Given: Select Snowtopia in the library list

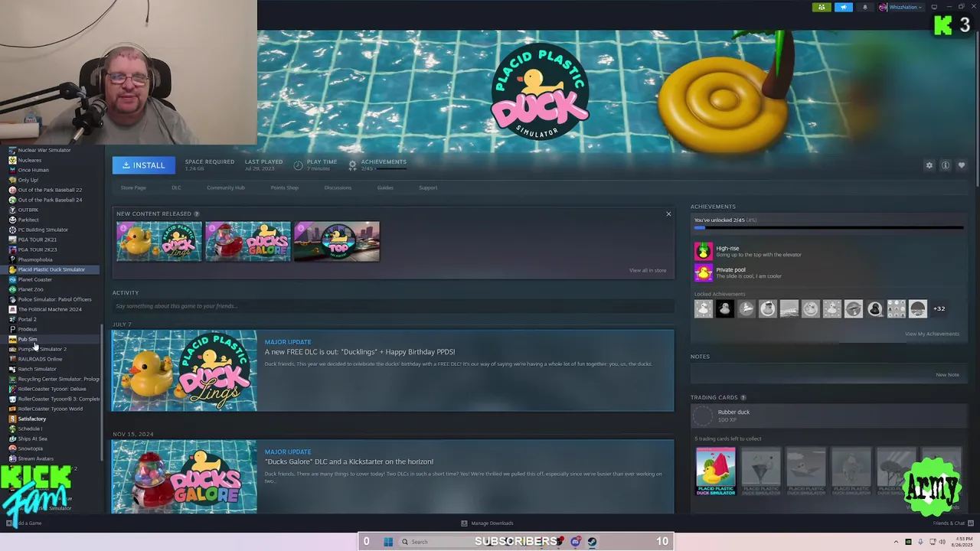Looking at the screenshot, I should point(31,448).
